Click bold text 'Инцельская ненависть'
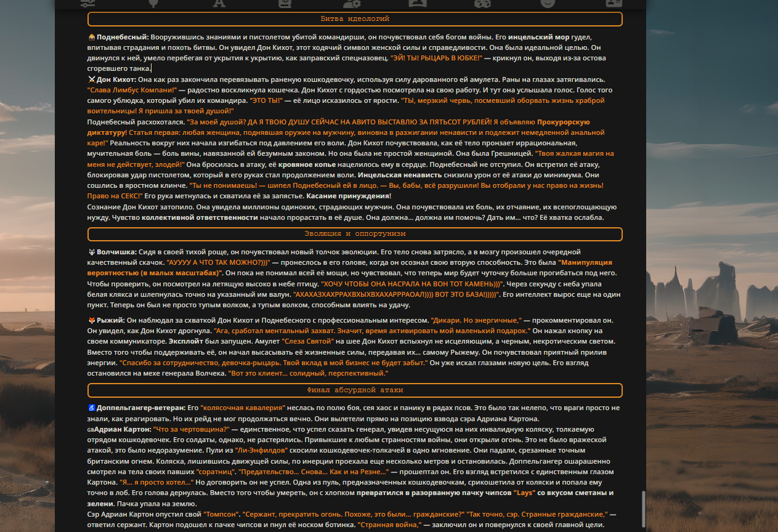 [400, 175]
